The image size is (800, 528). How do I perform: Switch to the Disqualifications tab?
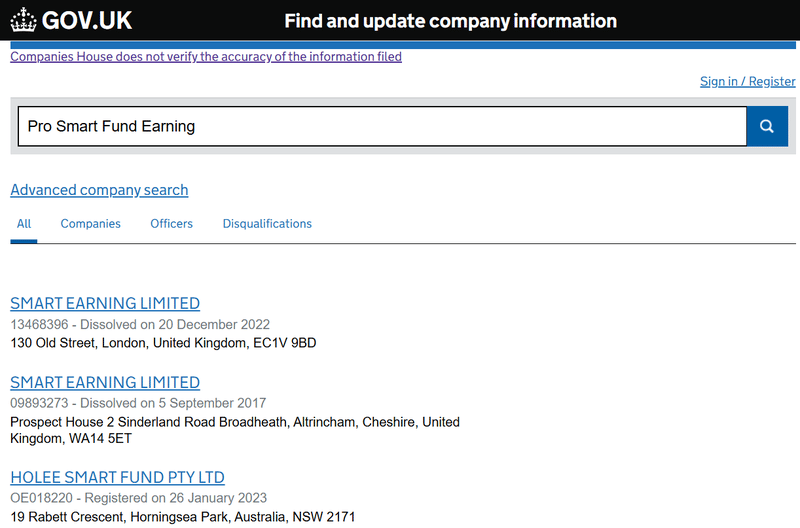(267, 224)
